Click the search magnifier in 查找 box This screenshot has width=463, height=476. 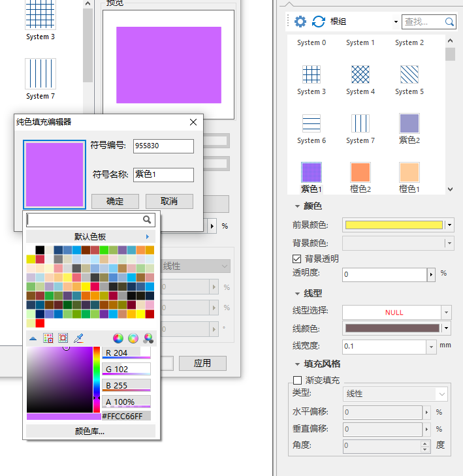tap(449, 22)
